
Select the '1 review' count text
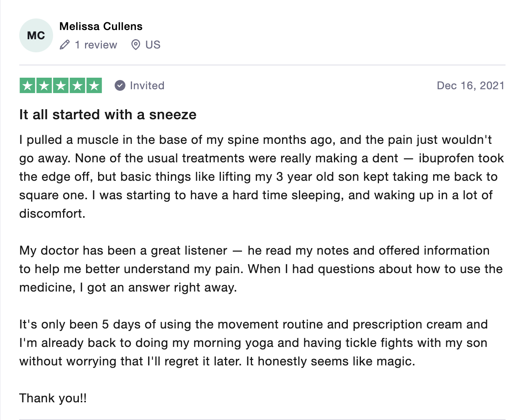[96, 45]
